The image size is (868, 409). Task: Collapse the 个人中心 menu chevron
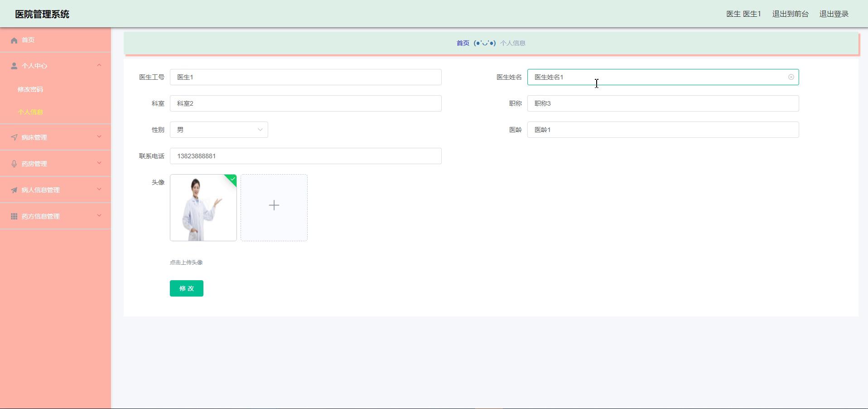[x=99, y=65]
